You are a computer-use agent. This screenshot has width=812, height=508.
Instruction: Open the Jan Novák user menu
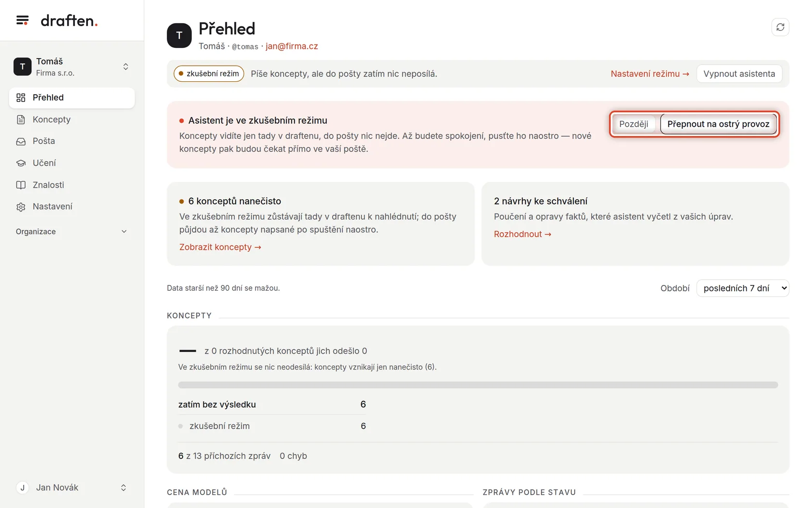(72, 488)
